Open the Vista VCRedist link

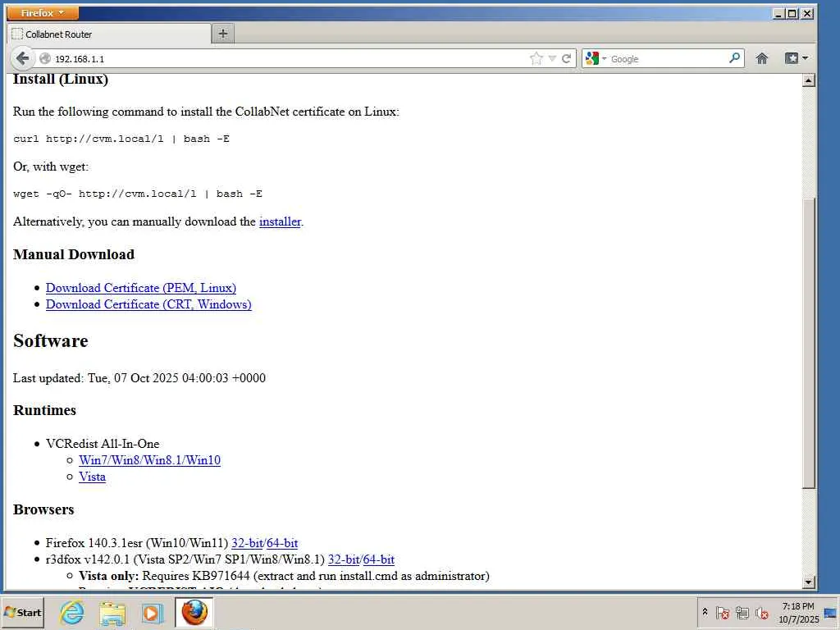[92, 477]
